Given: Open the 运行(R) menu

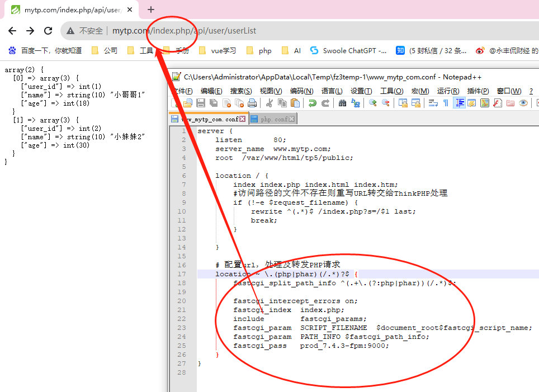Looking at the screenshot, I should click(448, 91).
